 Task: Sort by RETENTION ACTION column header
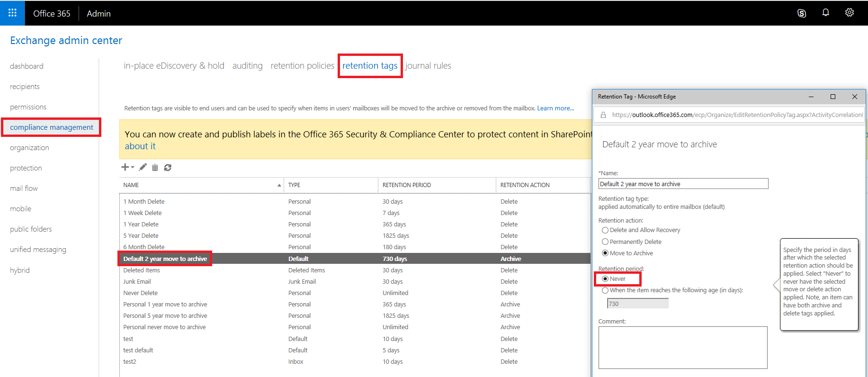[543, 185]
